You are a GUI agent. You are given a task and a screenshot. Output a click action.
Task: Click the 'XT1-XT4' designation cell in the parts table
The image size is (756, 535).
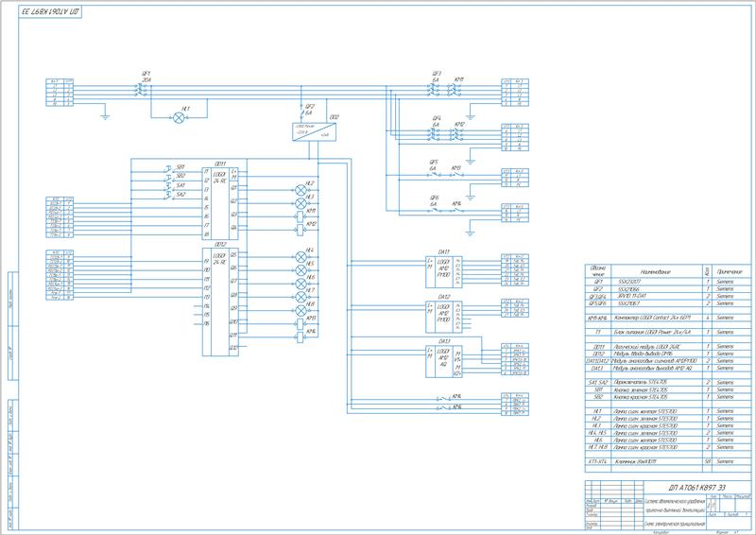pyautogui.click(x=598, y=461)
